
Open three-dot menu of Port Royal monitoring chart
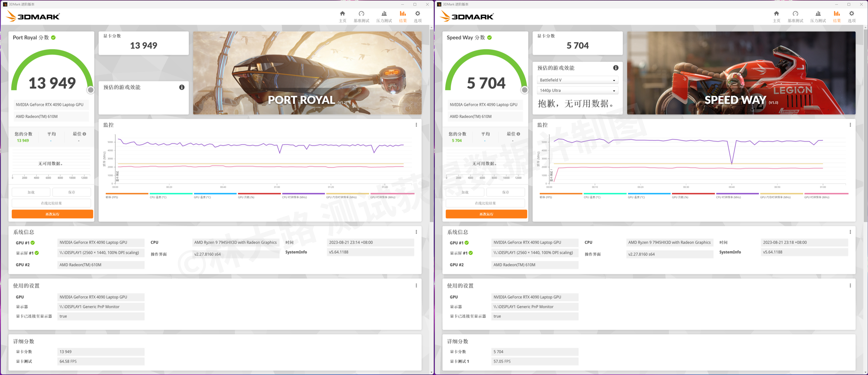[416, 125]
